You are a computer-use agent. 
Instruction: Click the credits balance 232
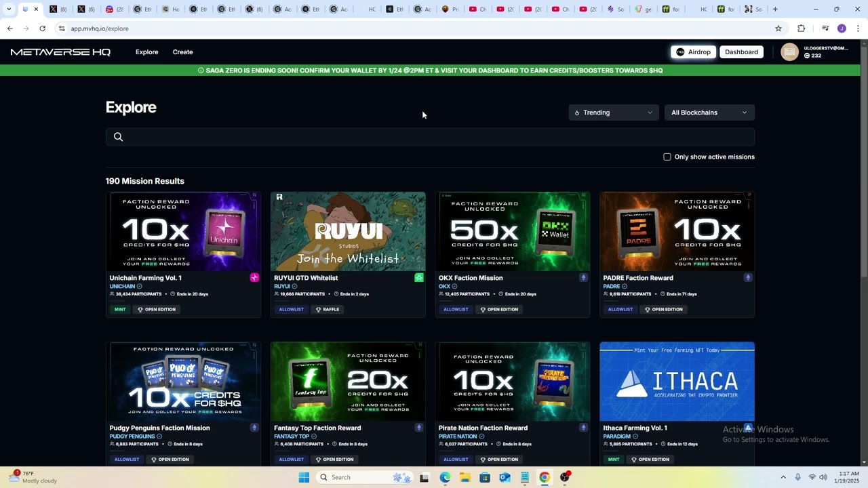pos(812,56)
